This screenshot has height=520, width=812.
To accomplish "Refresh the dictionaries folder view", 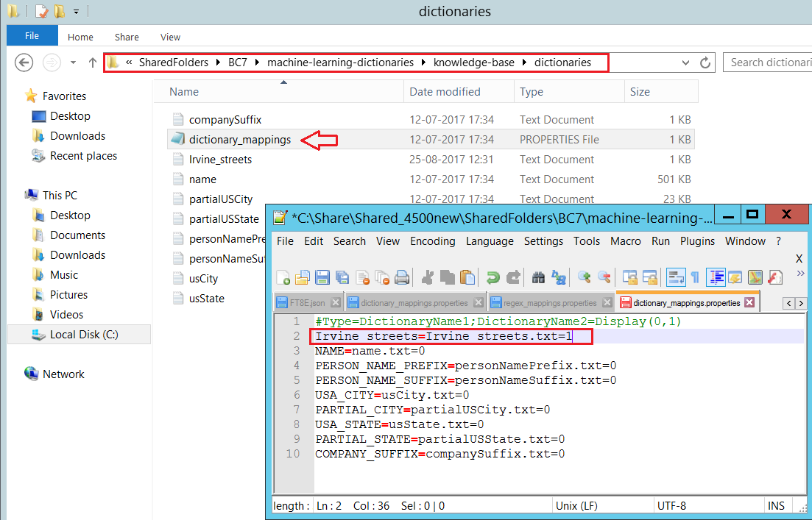I will (x=705, y=63).
